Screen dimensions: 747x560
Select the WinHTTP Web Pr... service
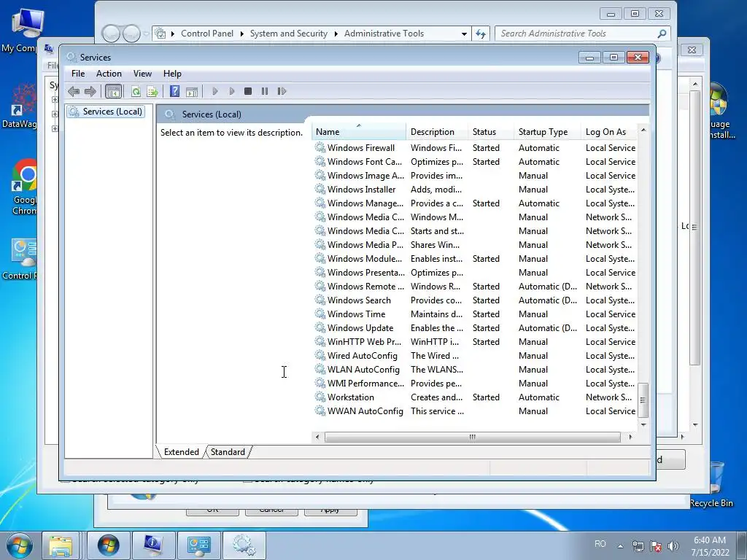(364, 342)
